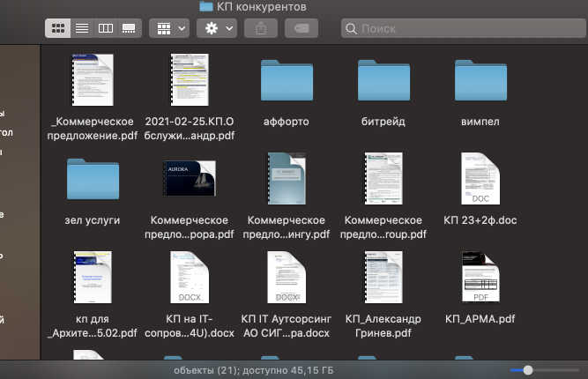Select the Коммерческое предло...ингу.pdf thumbnail
Screen dimensions: 588x379
click(x=287, y=178)
